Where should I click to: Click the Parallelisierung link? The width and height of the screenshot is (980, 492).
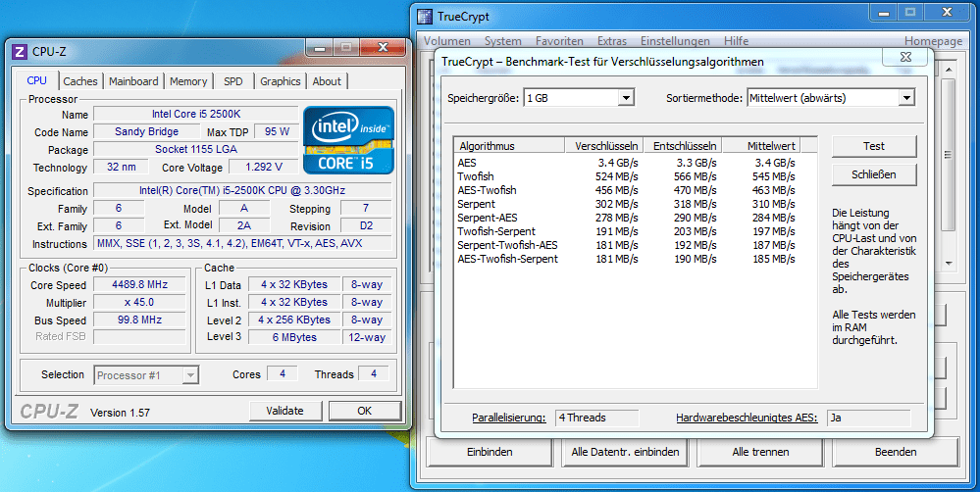(x=509, y=418)
